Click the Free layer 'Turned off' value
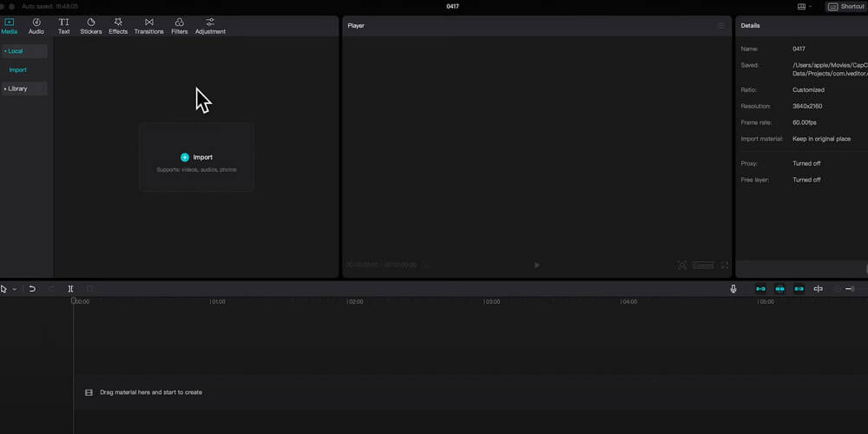Screen dimensions: 868x434 tap(806, 180)
